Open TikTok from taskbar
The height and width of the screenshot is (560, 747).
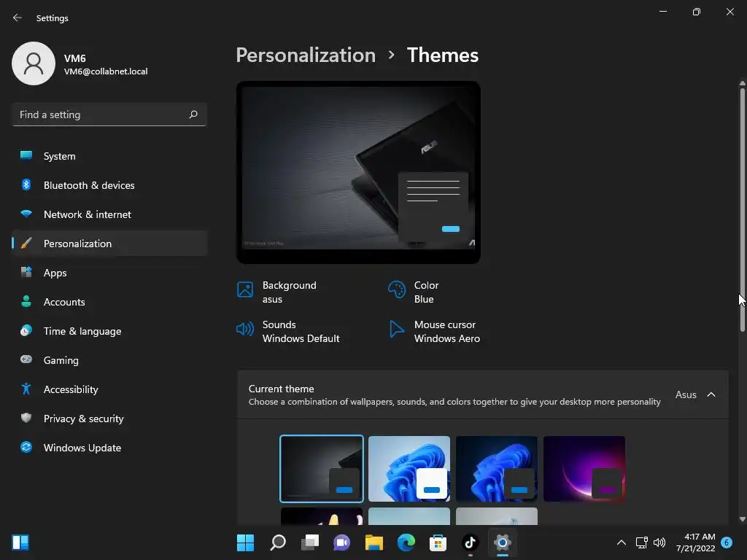pos(471,542)
